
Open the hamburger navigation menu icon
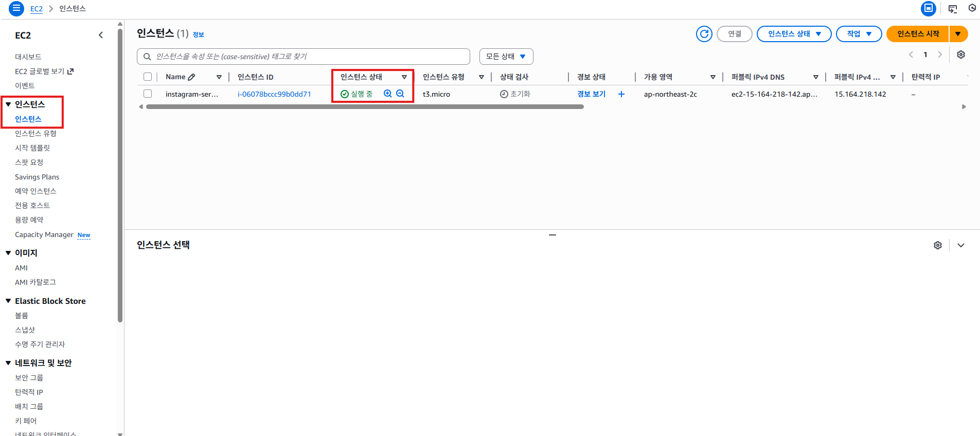16,8
